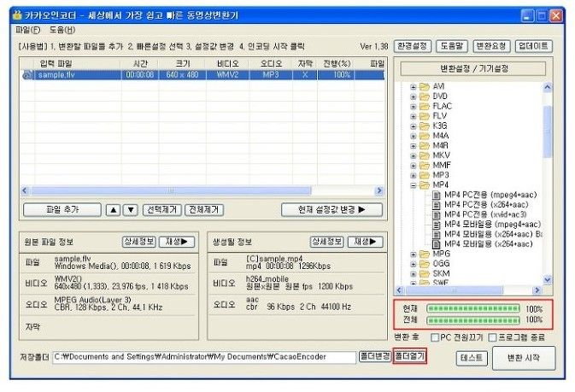Click preset icon for MP4 PC전용 (xvid+ac3)

(437, 214)
